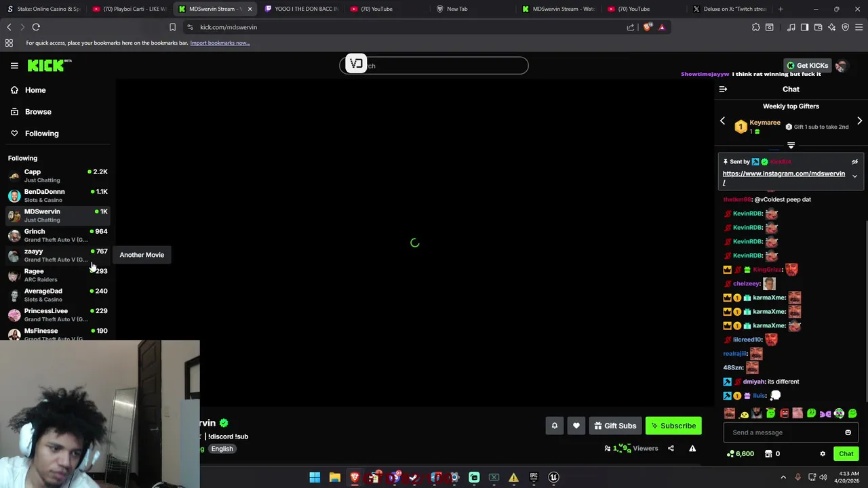Screen dimensions: 868x488
Task: Open the Kick hamburger sidebar menu
Action: (14, 66)
